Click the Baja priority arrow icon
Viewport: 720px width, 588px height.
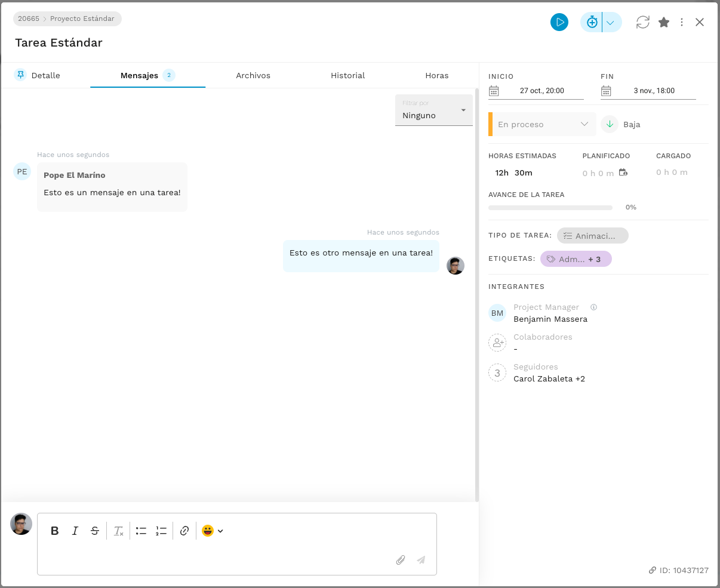click(610, 124)
